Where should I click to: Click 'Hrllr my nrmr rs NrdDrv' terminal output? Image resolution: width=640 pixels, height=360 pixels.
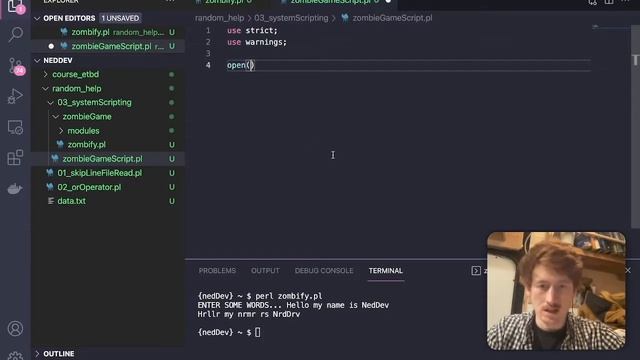[x=249, y=314]
